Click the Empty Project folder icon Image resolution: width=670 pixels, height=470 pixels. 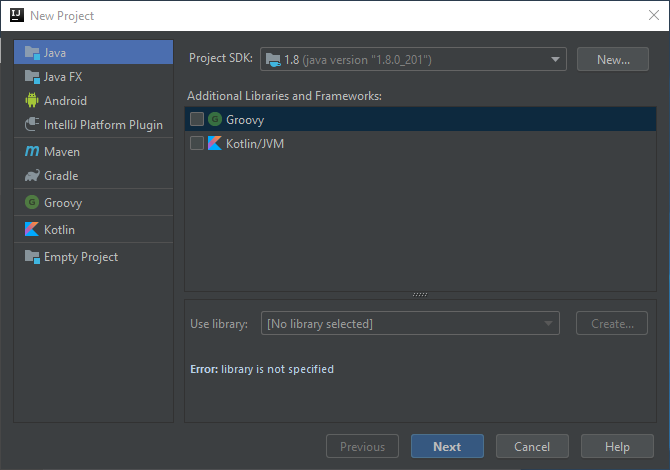tap(32, 257)
